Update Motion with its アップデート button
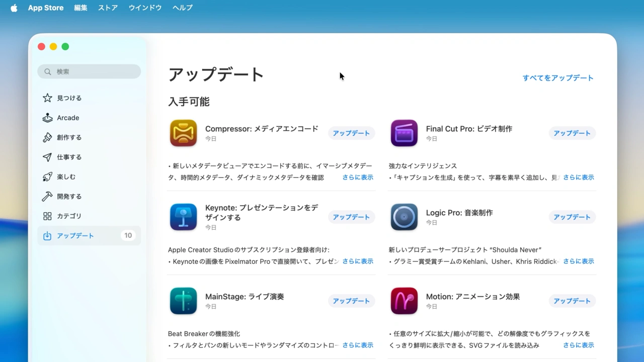The width and height of the screenshot is (644, 362). [572, 301]
